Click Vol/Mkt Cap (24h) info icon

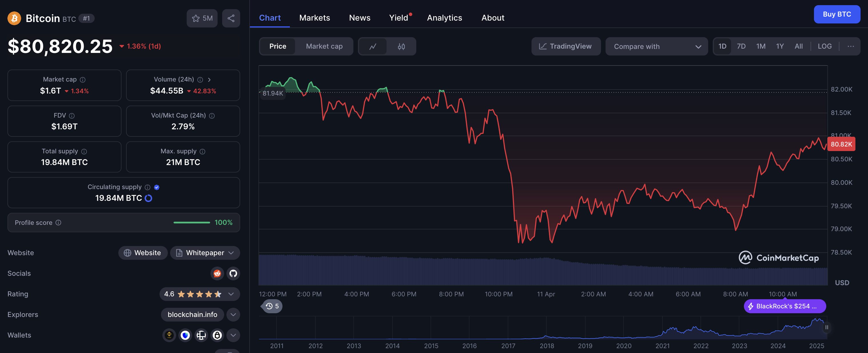click(212, 116)
